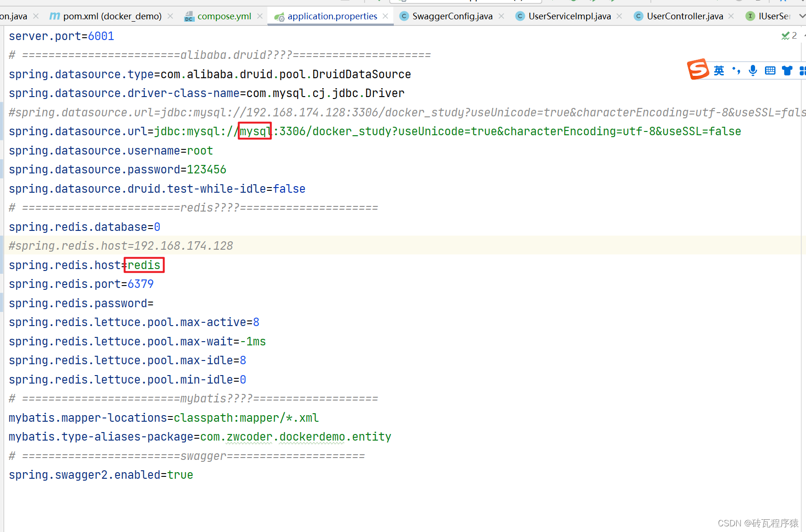Open the UserController.java tab

(x=685, y=16)
